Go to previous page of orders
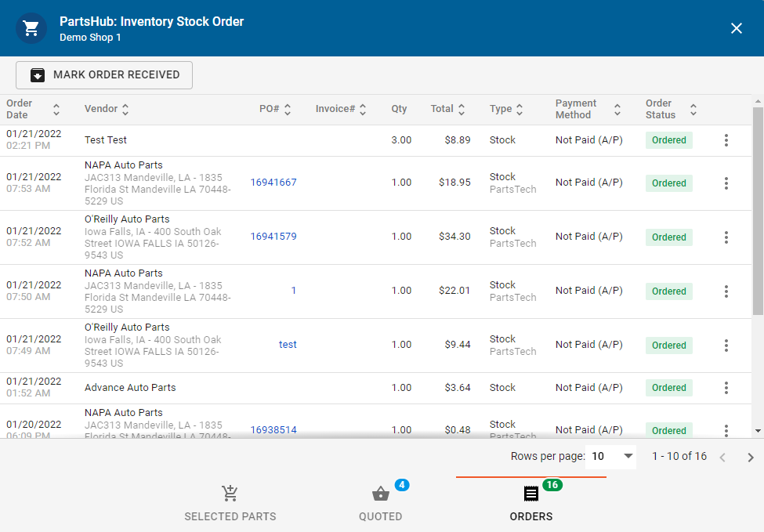 coord(722,457)
